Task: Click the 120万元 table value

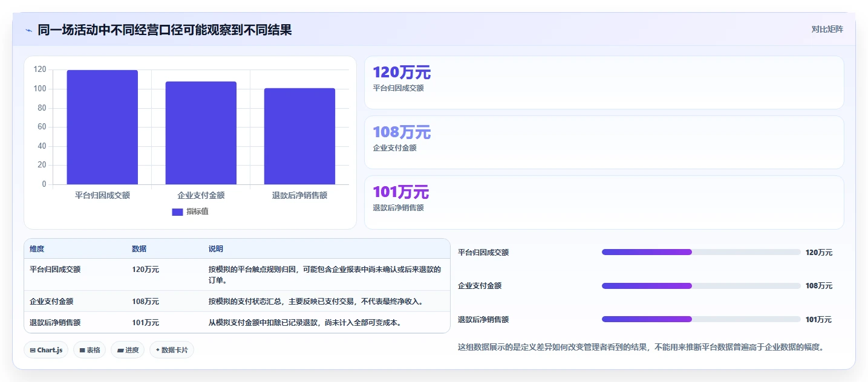Action: [145, 270]
